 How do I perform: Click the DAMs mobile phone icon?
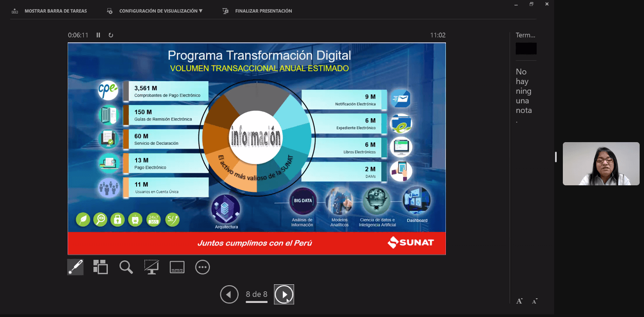(401, 171)
